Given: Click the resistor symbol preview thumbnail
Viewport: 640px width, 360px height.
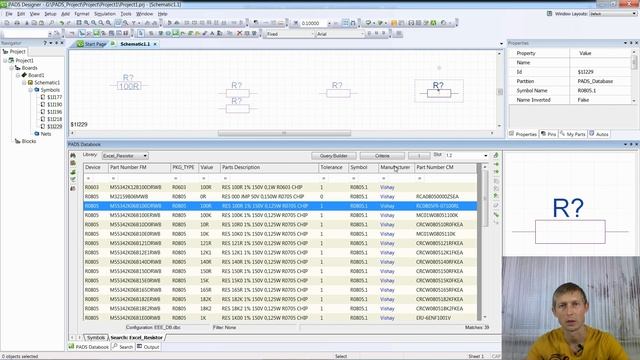Looking at the screenshot, I should (x=570, y=220).
